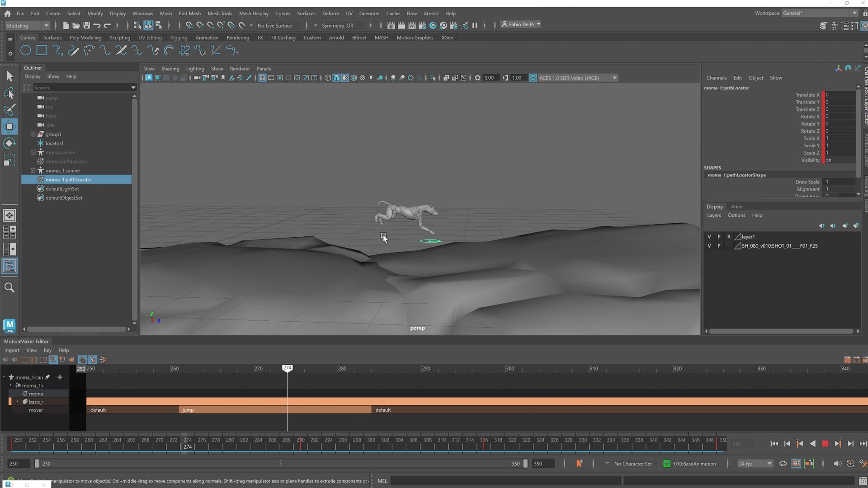868x488 pixels.
Task: Toggle loop playback near the frame rate controls
Action: point(783,464)
